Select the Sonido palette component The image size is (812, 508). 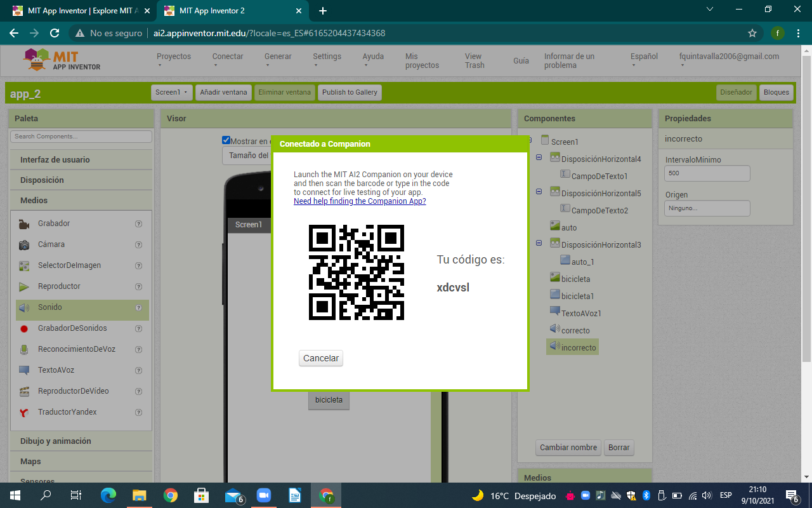[x=50, y=307]
